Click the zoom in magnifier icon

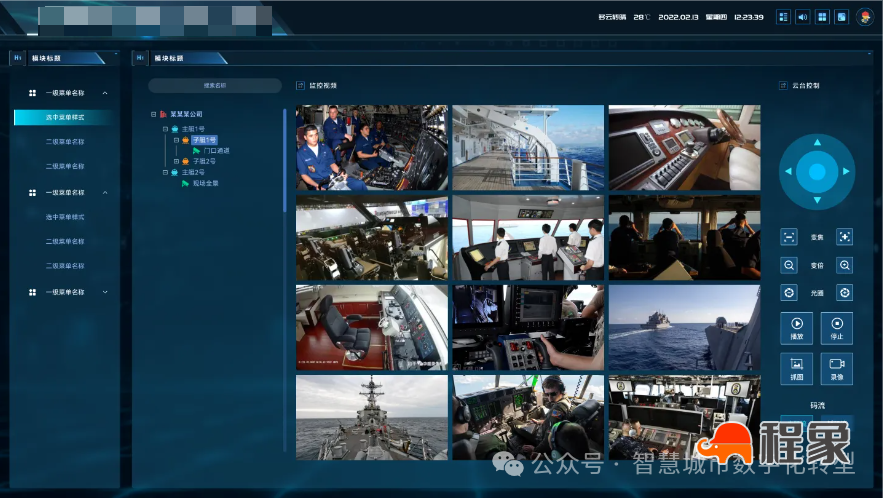[x=845, y=265]
